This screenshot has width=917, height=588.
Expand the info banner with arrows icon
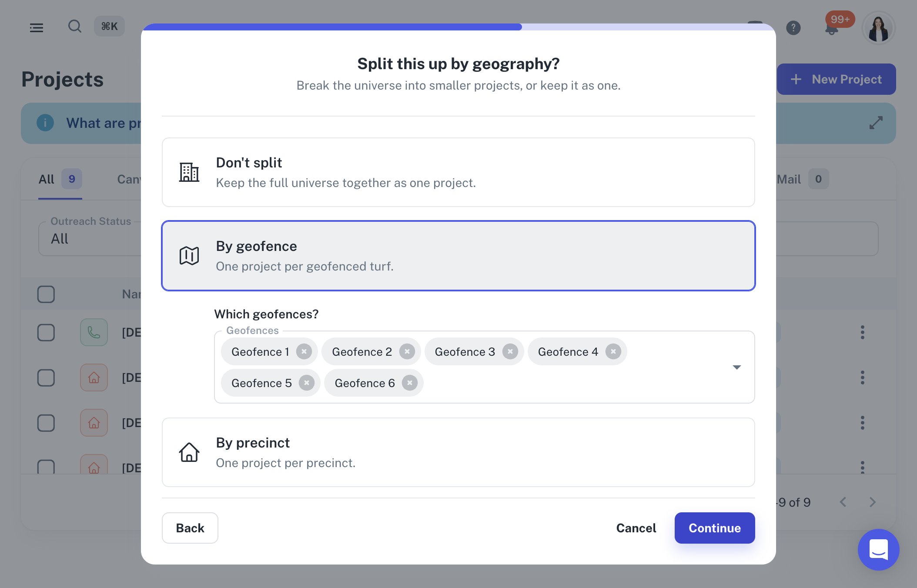(876, 123)
